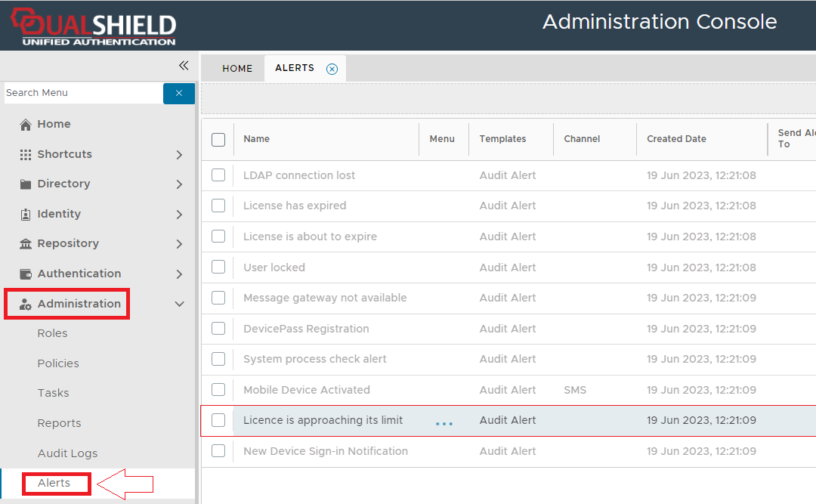
Task: Click the Repository bank icon
Action: [x=26, y=244]
